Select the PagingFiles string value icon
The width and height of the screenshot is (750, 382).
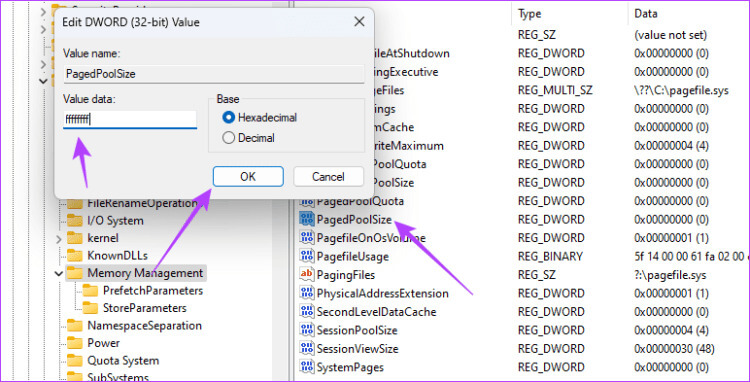point(306,275)
